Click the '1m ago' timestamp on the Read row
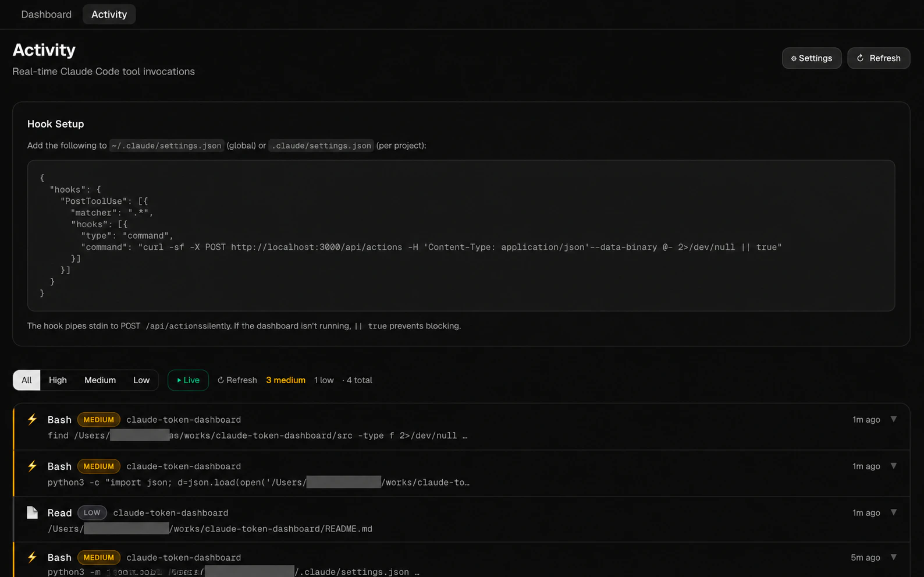 click(x=866, y=513)
